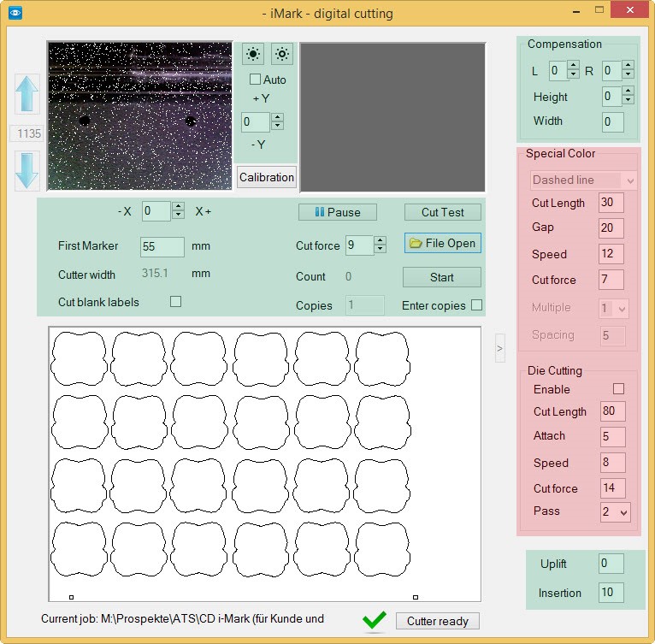Edit Compensation Width field

613,121
